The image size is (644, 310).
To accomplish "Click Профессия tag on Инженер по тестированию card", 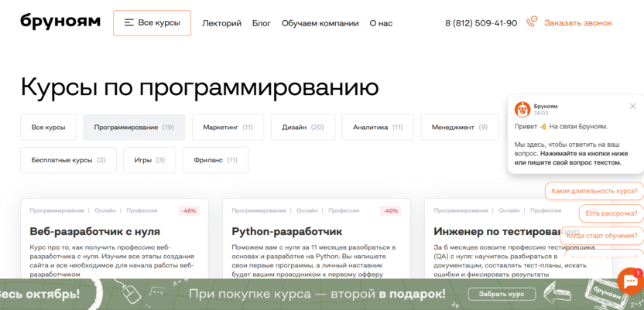I will pos(546,210).
